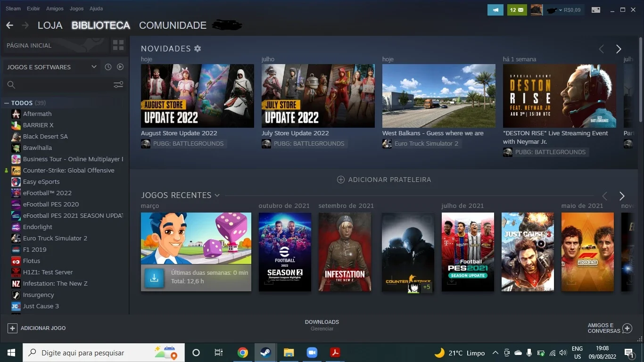
Task: Open Adobe Acrobat Reader from taskbar
Action: (x=335, y=353)
